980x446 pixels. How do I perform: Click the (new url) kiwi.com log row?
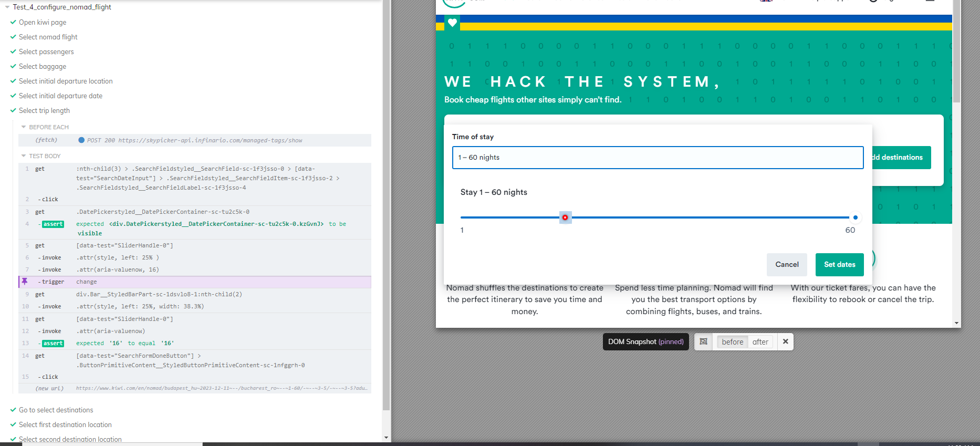(195, 389)
